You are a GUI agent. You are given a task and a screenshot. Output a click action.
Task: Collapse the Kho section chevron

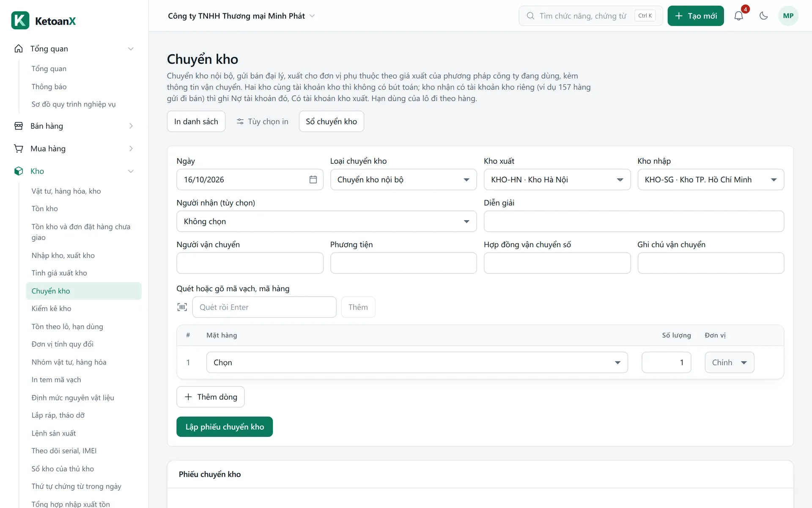(131, 171)
